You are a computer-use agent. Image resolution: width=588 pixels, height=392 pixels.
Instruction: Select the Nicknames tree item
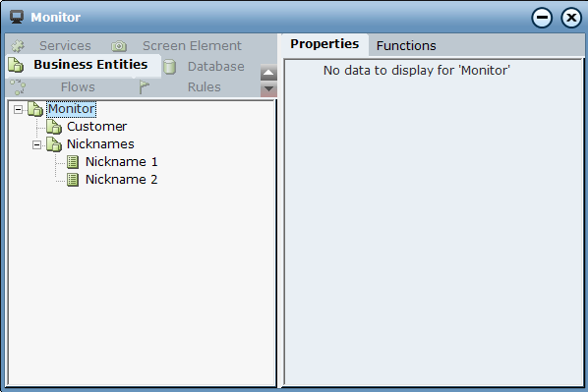[100, 144]
